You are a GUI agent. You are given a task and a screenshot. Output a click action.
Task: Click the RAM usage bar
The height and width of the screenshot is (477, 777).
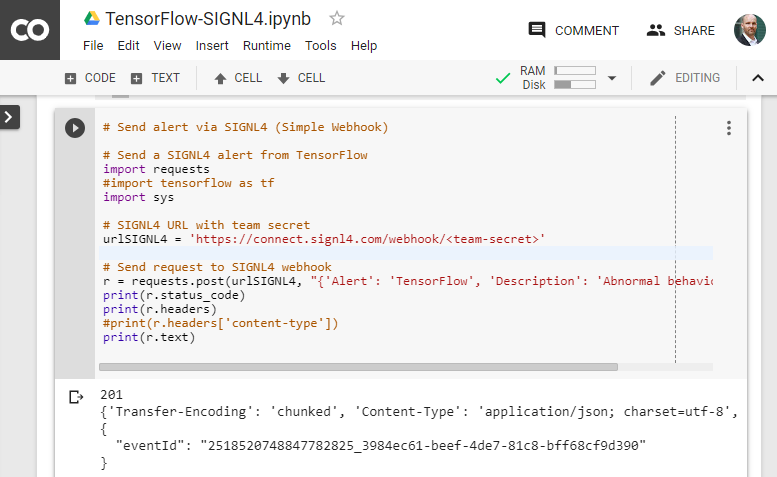[x=575, y=70]
